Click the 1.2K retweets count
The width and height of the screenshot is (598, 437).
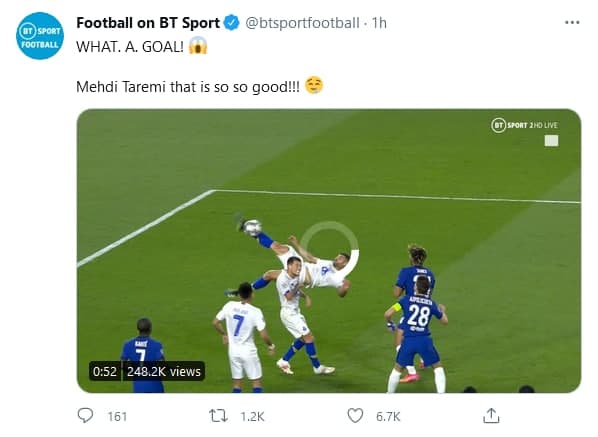(x=252, y=416)
